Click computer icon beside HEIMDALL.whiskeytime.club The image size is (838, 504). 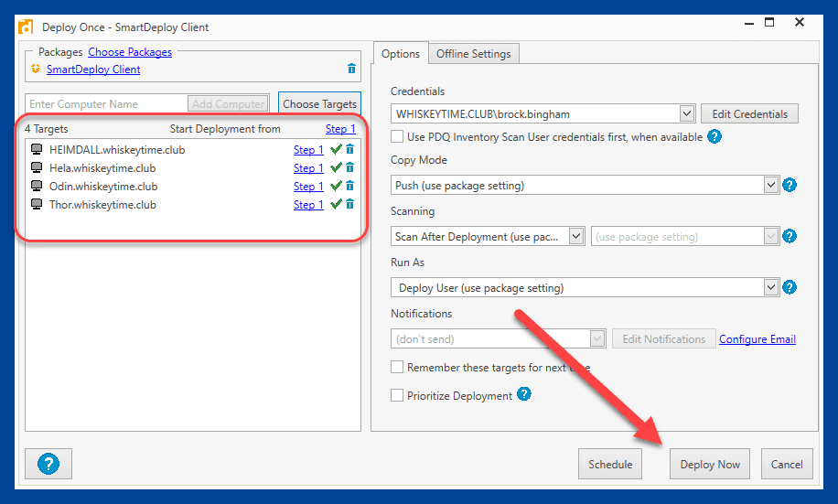(37, 149)
